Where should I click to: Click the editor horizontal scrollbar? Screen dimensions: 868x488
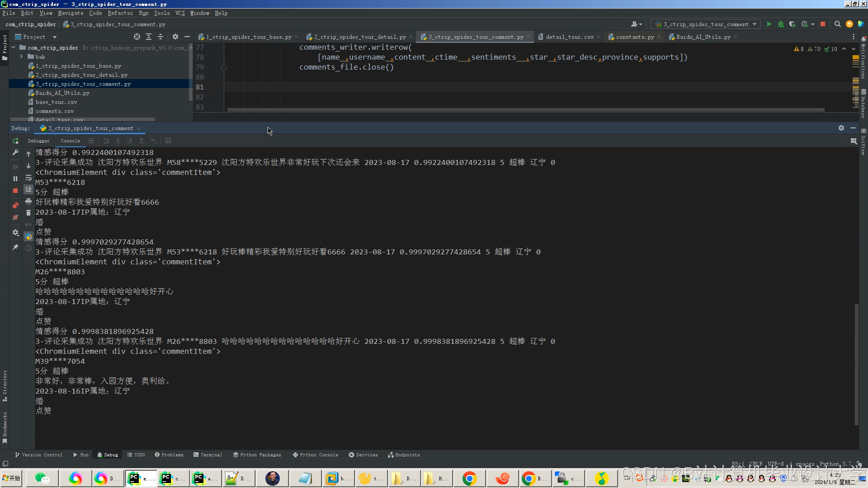click(x=524, y=110)
